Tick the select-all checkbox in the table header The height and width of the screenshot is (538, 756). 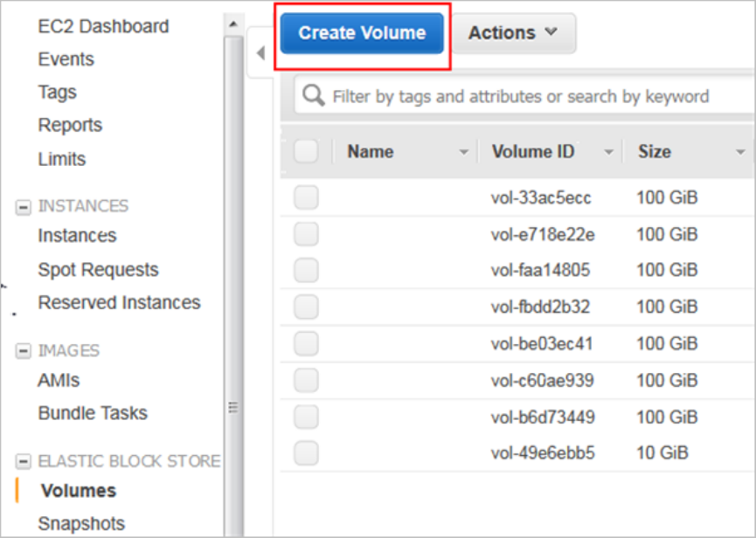[306, 152]
